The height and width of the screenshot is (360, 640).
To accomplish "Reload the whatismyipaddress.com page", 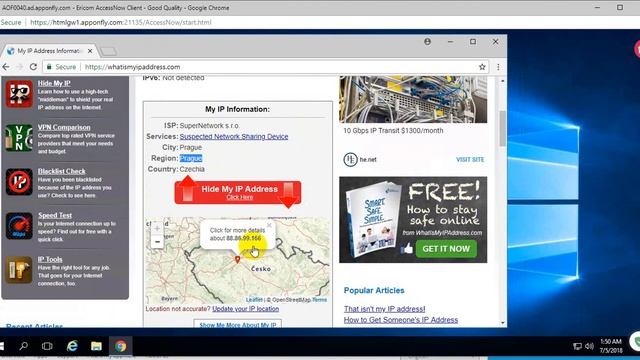I will pos(33,67).
